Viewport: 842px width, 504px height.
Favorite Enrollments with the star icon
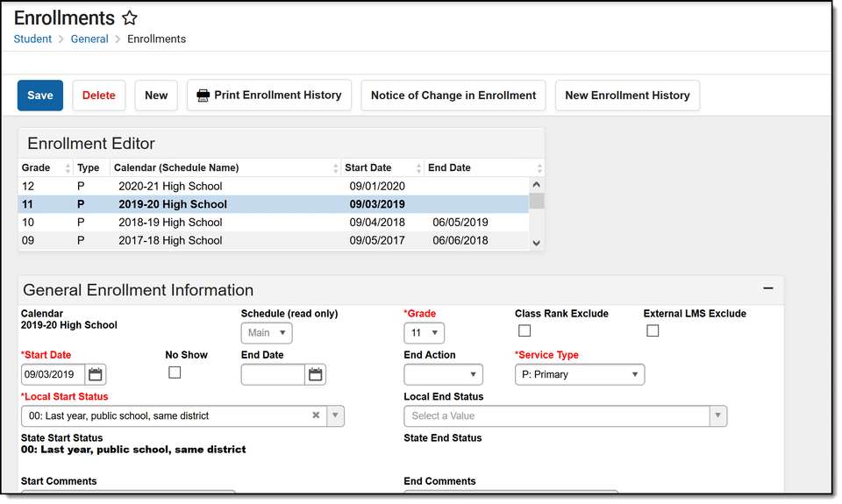click(130, 18)
